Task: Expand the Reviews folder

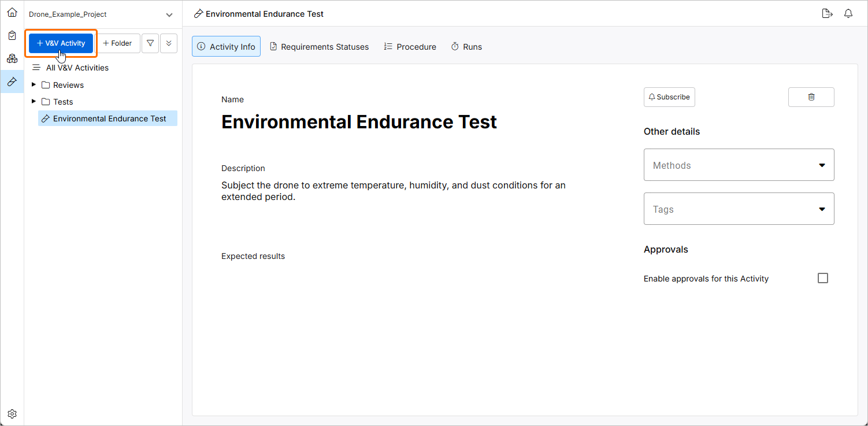Action: coord(34,85)
